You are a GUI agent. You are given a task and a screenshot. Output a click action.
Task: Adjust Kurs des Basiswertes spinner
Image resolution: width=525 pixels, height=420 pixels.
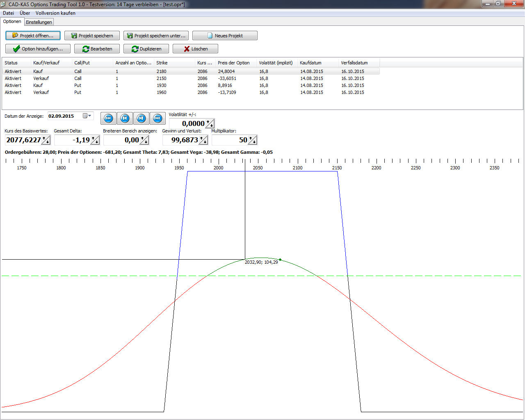[46, 140]
